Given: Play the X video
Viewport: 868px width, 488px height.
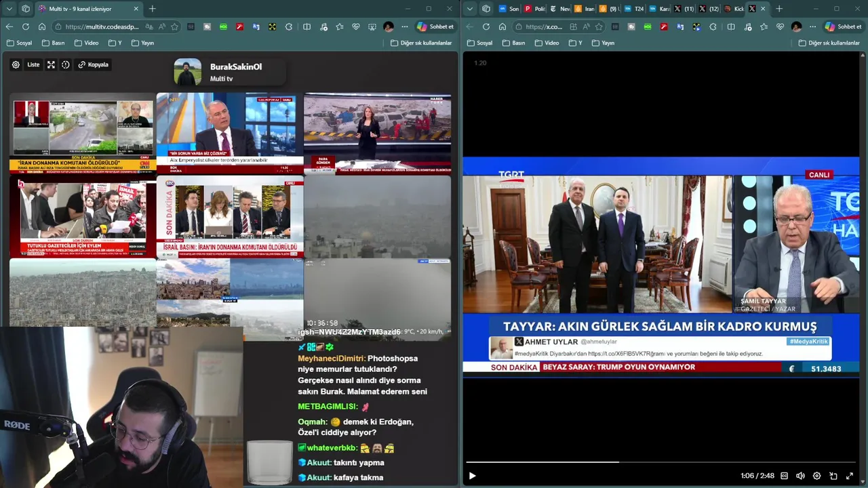Looking at the screenshot, I should 473,476.
